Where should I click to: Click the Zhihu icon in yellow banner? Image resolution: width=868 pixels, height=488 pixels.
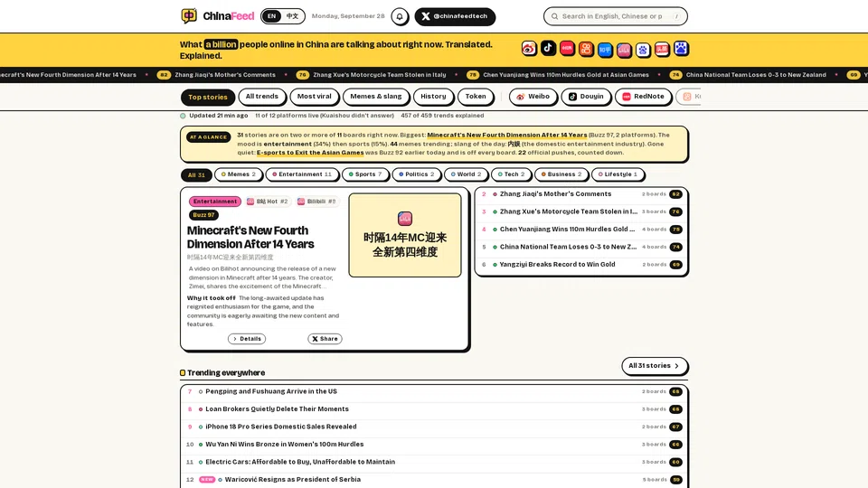[605, 50]
